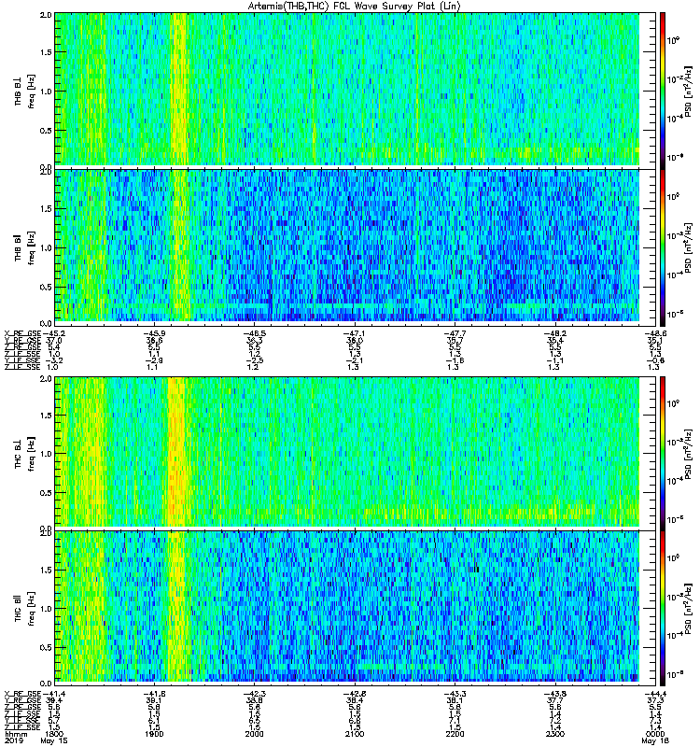Click the 2200 time label
The image size is (700, 747).
[455, 734]
